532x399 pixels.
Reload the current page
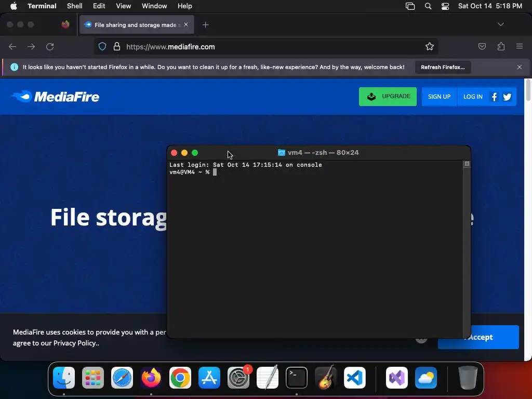(50, 46)
